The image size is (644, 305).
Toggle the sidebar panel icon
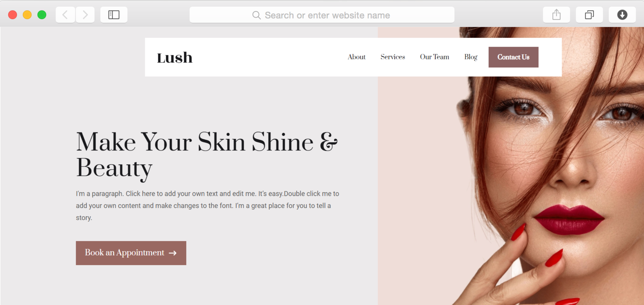click(x=114, y=15)
